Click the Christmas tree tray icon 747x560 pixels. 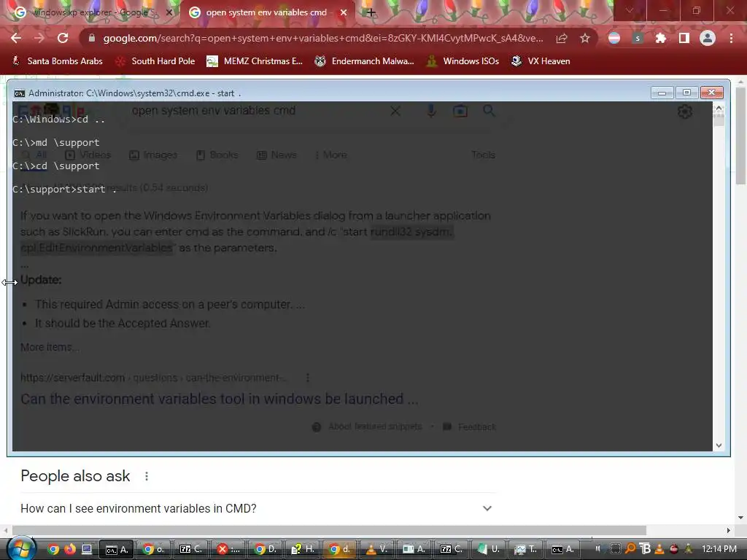[689, 548]
